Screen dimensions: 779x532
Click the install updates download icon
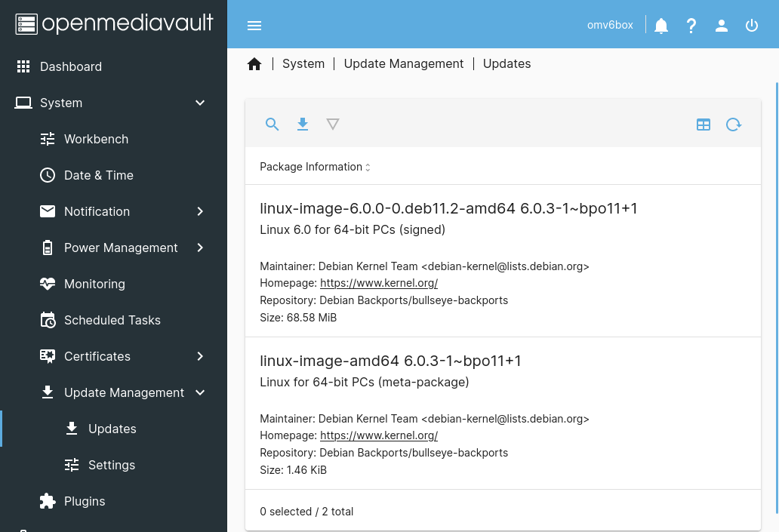pos(303,125)
